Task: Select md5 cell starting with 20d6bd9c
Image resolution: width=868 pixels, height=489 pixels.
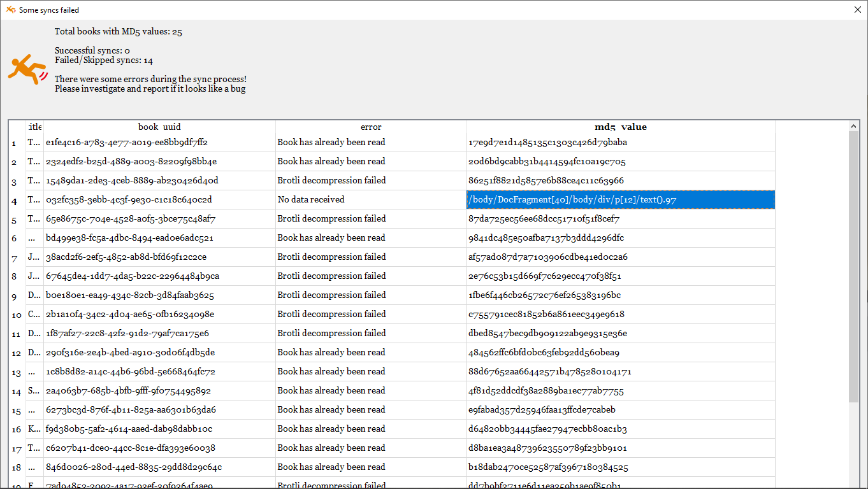Action: point(621,162)
